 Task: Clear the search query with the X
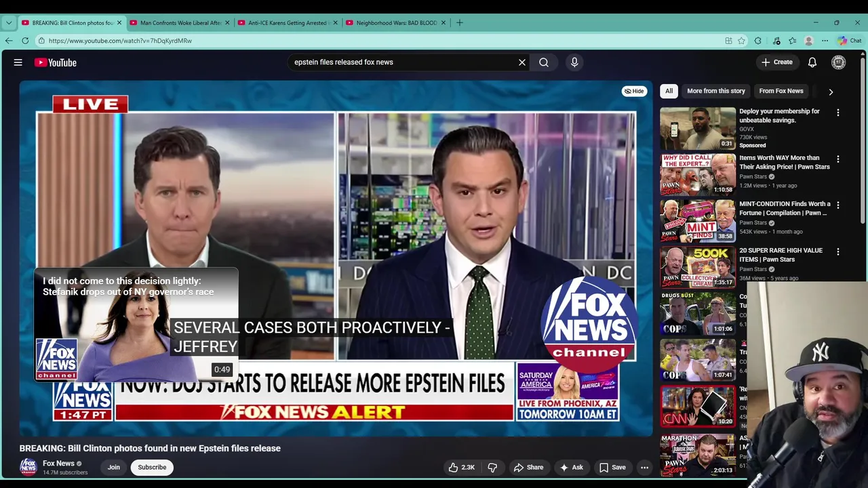click(522, 62)
